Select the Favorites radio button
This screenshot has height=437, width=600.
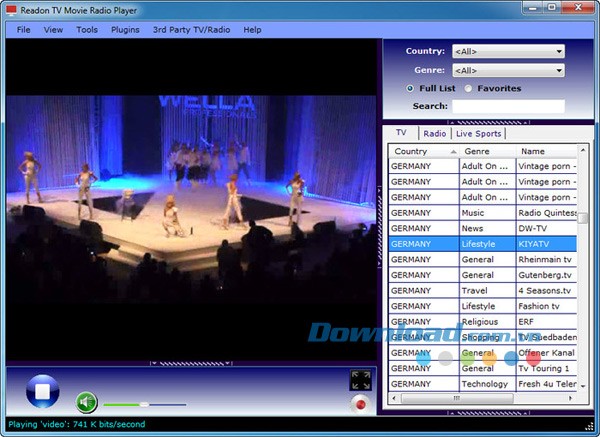point(468,88)
